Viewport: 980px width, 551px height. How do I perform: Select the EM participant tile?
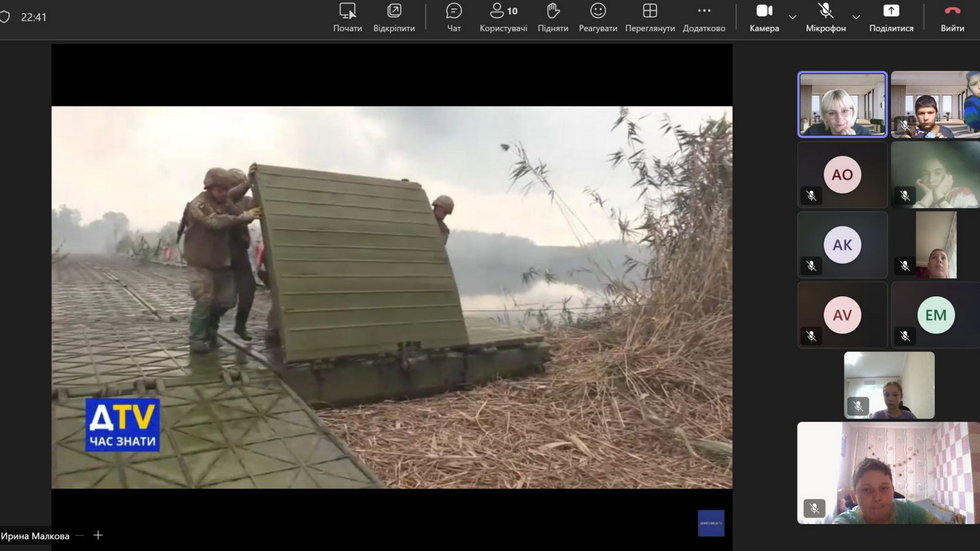pyautogui.click(x=935, y=315)
